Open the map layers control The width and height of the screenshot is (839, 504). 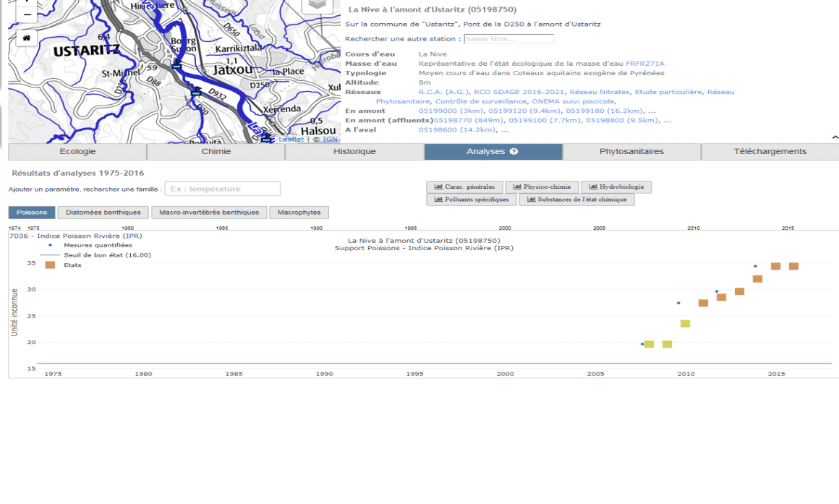click(x=316, y=5)
